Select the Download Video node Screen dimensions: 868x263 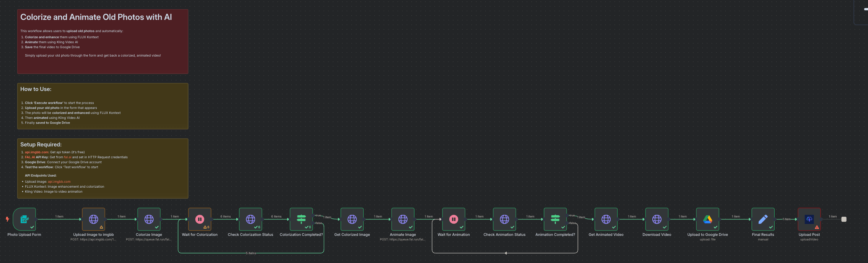(x=657, y=219)
